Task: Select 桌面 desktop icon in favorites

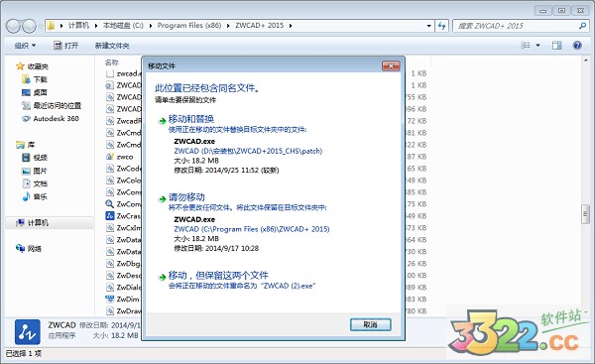Action: pyautogui.click(x=26, y=92)
